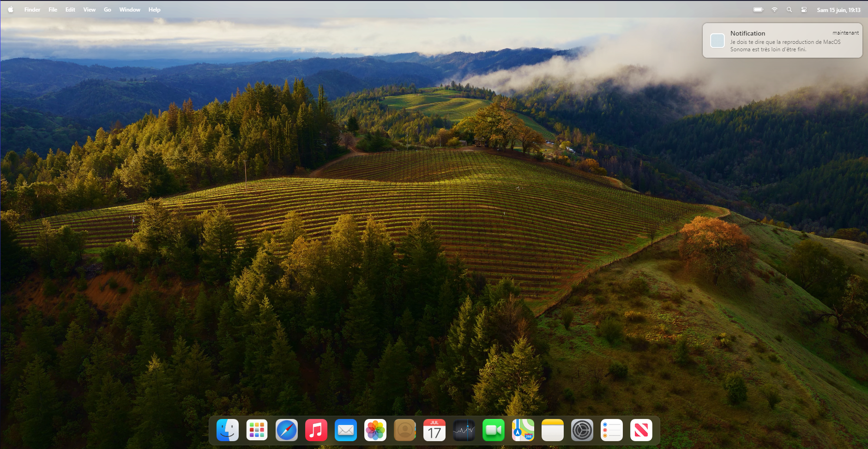Image resolution: width=868 pixels, height=449 pixels.
Task: Open the View menu
Action: pos(90,9)
